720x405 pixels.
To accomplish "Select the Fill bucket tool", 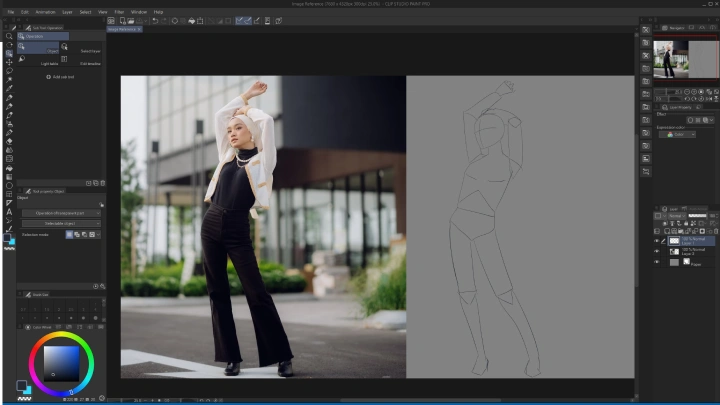I will click(x=9, y=168).
